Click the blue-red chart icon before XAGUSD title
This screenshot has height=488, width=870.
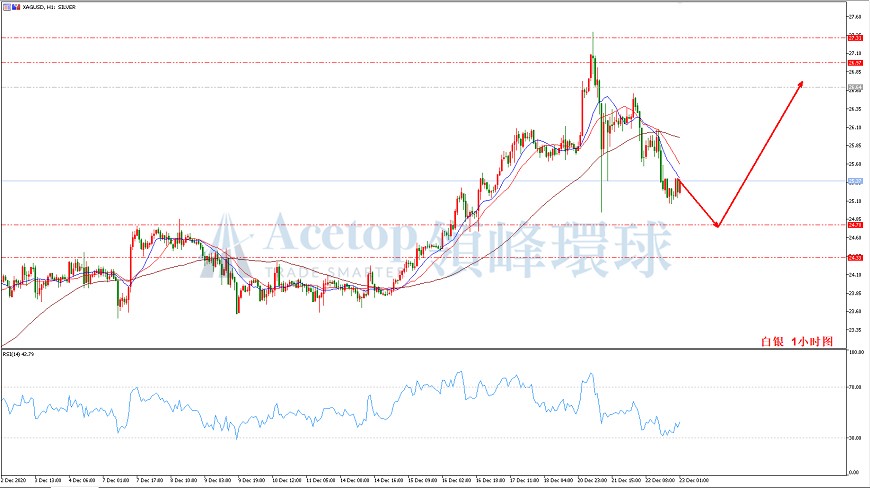coord(16,7)
